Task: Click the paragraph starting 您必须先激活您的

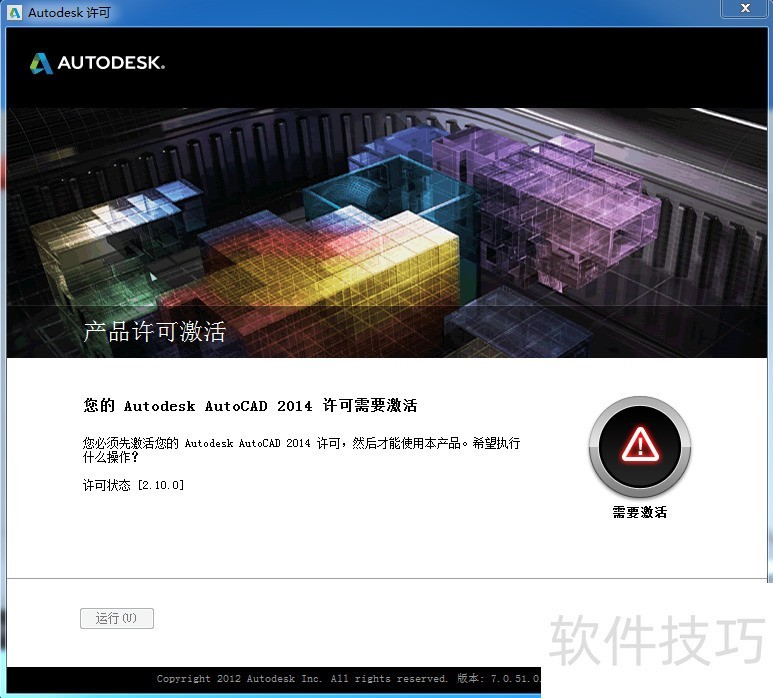Action: pyautogui.click(x=301, y=450)
